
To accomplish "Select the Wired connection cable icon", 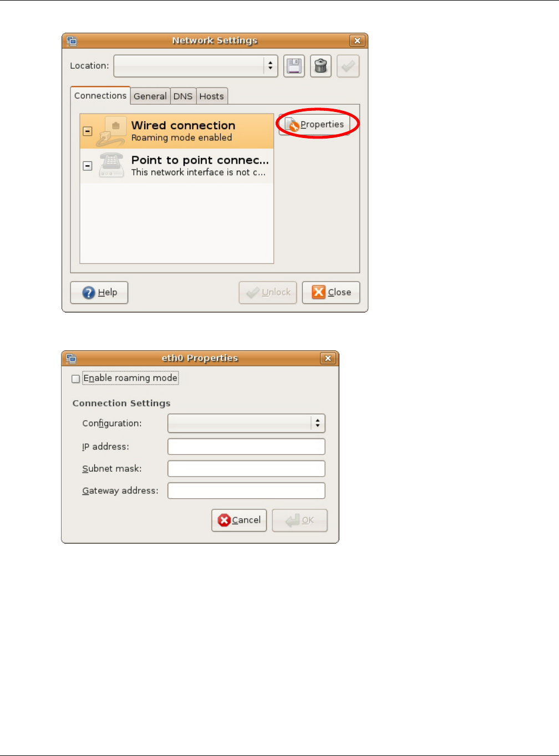I will 111,131.
